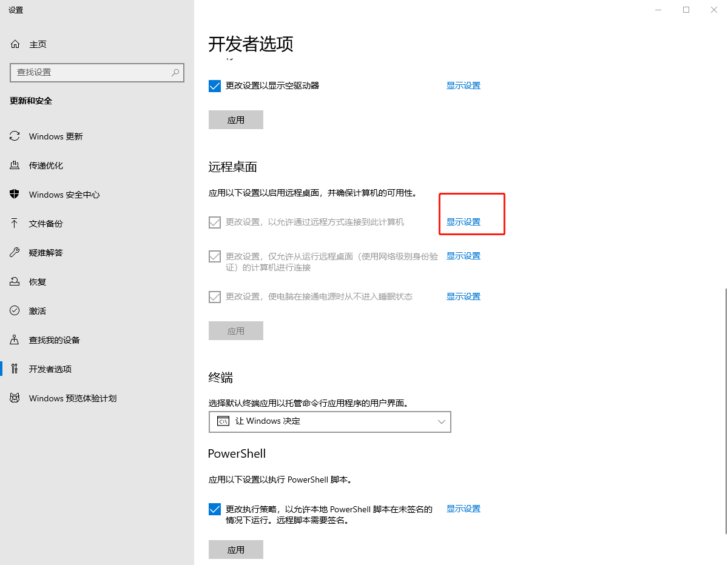The height and width of the screenshot is (565, 728).
Task: Select Find My Device in sidebar
Action: pos(54,340)
